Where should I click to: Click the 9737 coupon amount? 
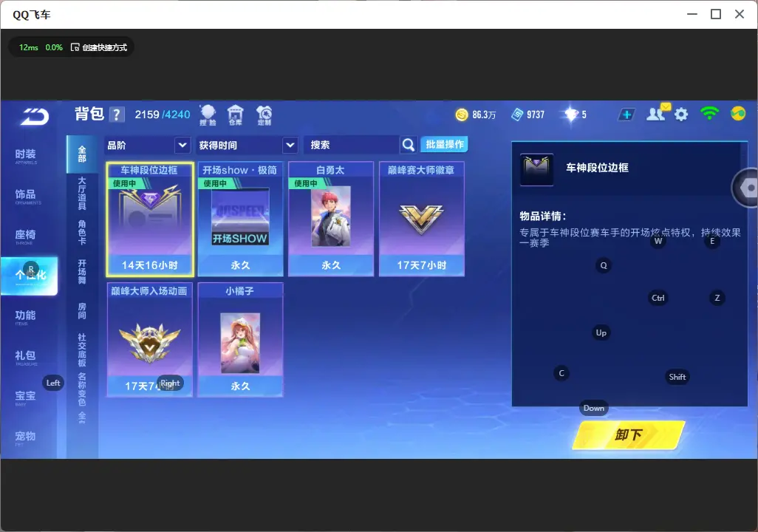click(x=536, y=115)
